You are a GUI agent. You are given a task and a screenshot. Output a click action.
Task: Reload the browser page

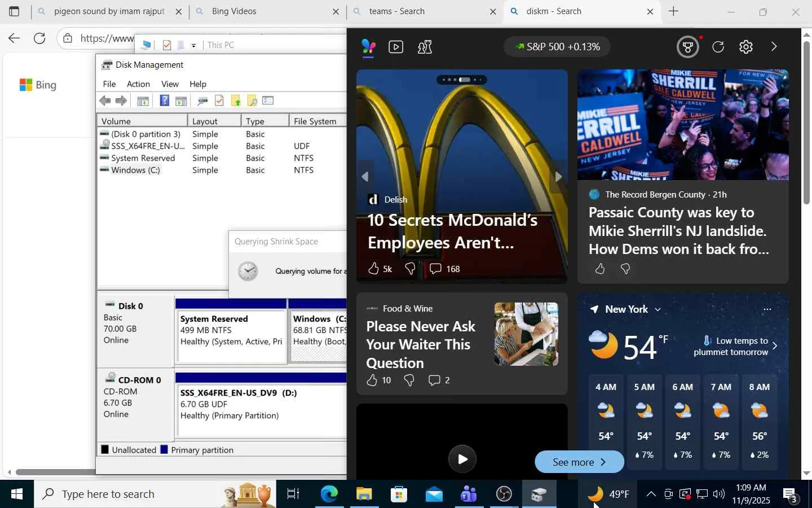(x=39, y=38)
